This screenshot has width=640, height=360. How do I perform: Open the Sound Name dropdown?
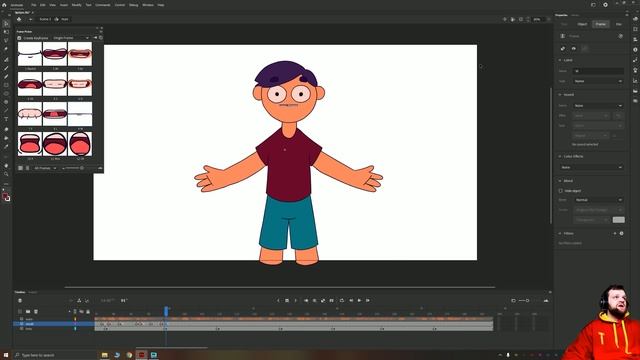point(598,105)
